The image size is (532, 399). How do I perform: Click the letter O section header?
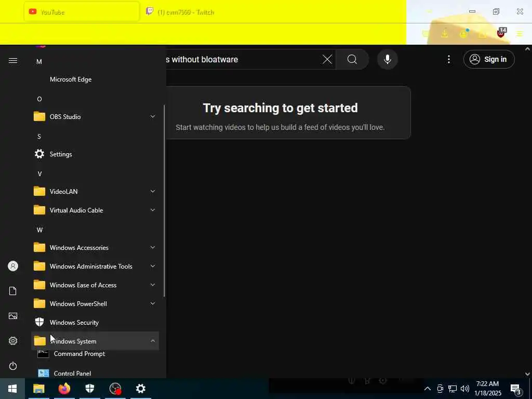click(x=39, y=99)
